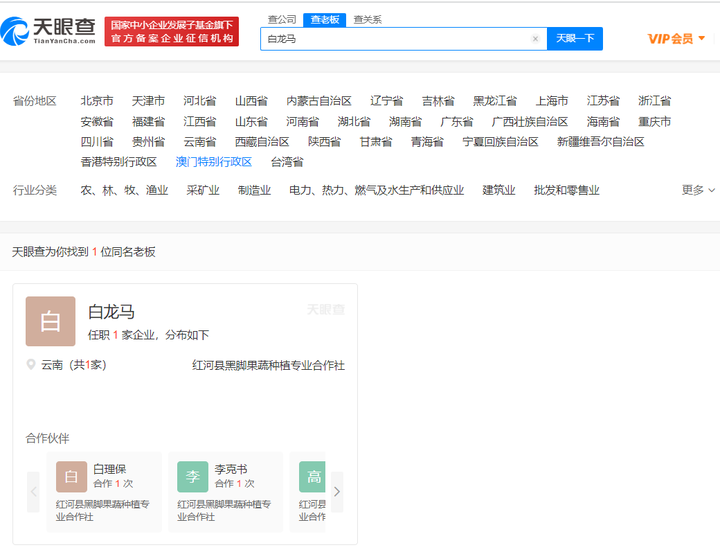Open the VIP会员 dropdown
This screenshot has width=720, height=552.
point(676,39)
